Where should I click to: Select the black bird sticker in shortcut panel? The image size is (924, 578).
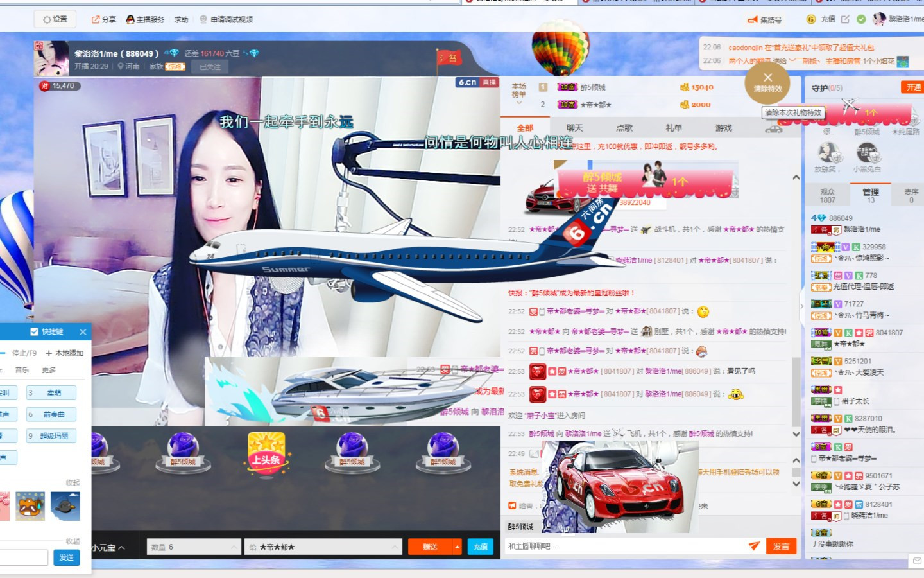(65, 506)
